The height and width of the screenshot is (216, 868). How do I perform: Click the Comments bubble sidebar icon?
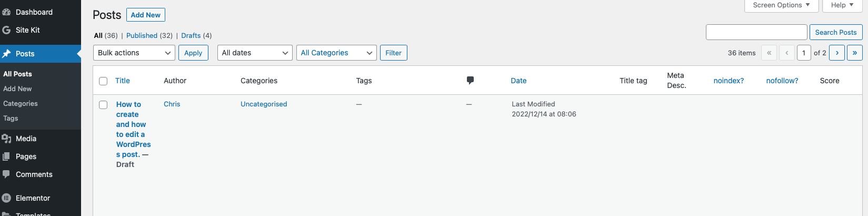tap(6, 174)
